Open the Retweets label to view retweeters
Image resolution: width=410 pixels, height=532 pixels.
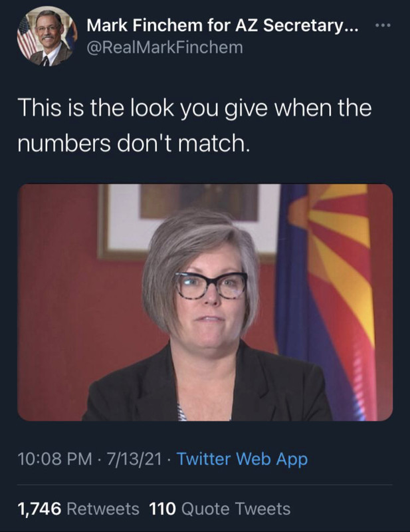103,509
